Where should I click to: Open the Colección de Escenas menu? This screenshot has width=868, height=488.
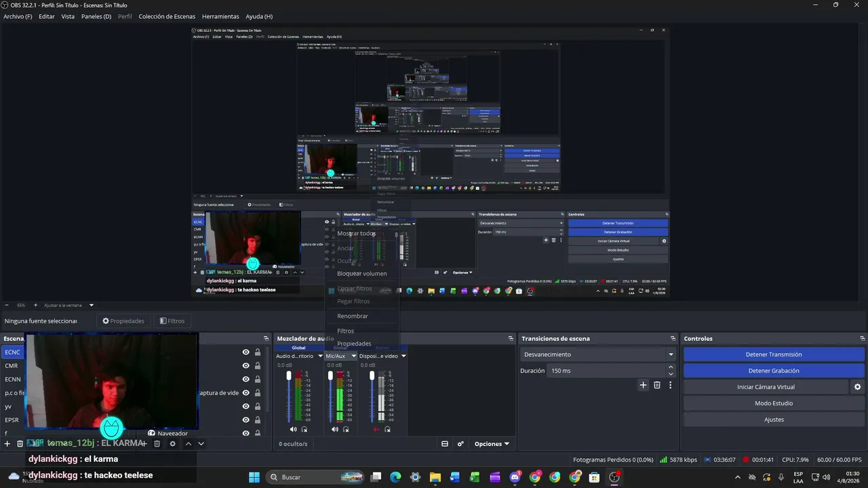click(x=167, y=16)
